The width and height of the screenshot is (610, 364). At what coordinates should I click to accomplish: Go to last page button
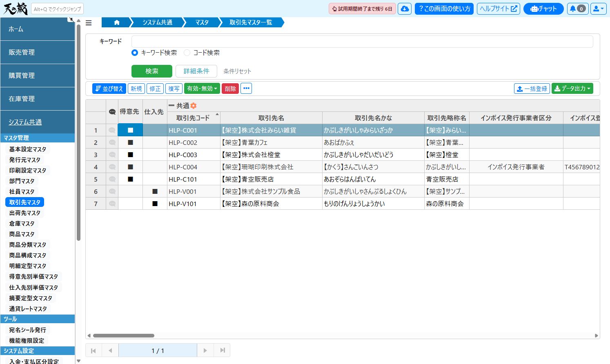click(222, 351)
